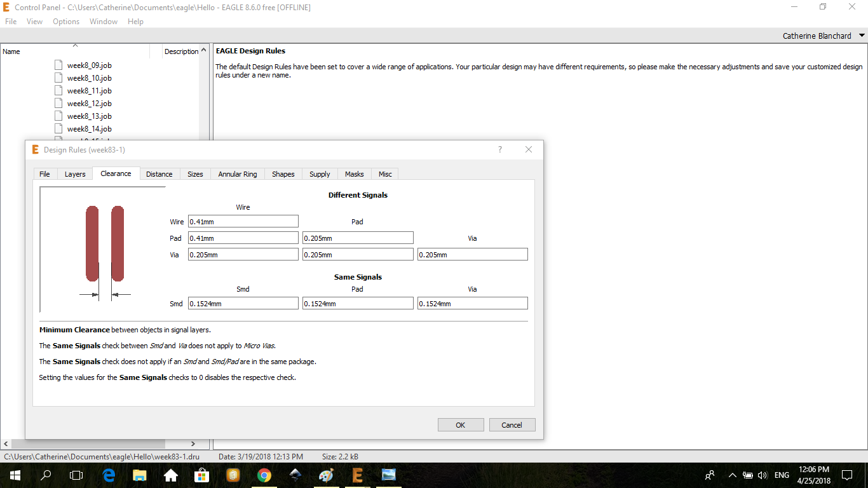868x488 pixels.
Task: Open Task View in taskbar
Action: (x=76, y=475)
